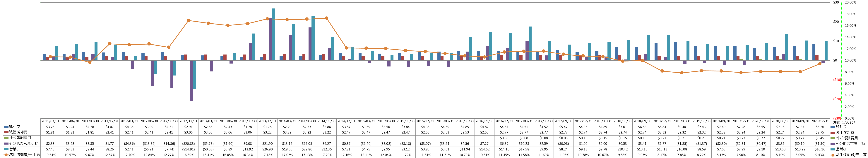Screen dimensions: 868x158
Task: Select the 2016/03/31 date column header
Action: [x=445, y=121]
